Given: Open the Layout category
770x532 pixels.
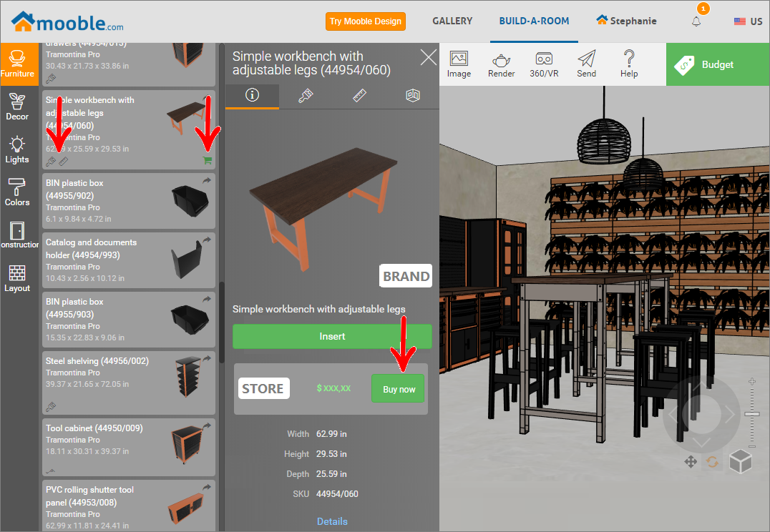Looking at the screenshot, I should pos(17,278).
